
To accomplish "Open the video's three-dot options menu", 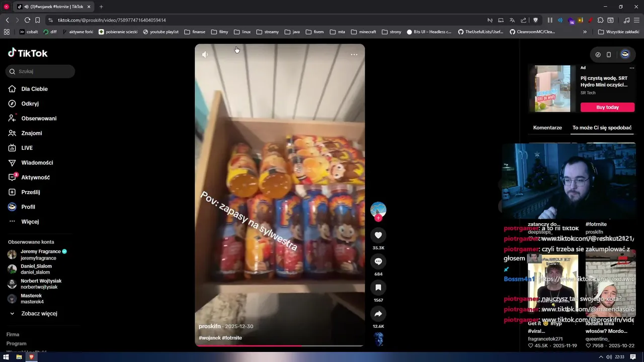I will coord(354,54).
